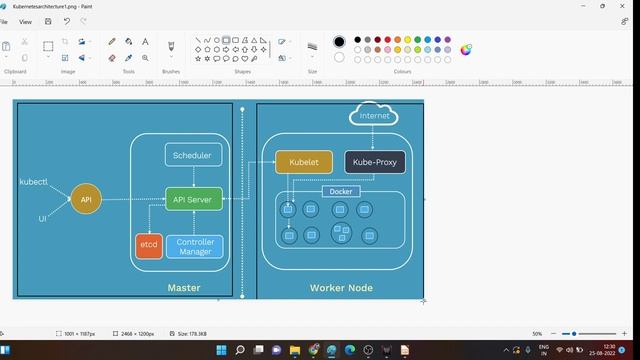The width and height of the screenshot is (640, 360).
Task: Expand the Rotate dropdown arrow
Action: (90, 42)
